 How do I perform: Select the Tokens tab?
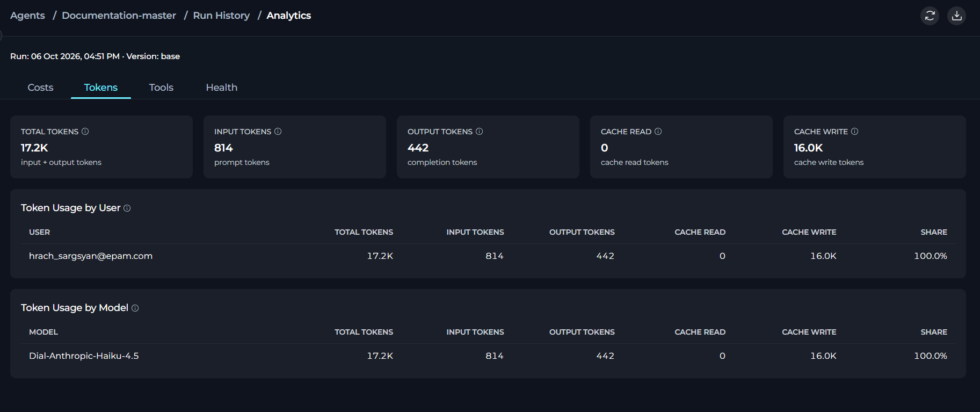click(101, 88)
